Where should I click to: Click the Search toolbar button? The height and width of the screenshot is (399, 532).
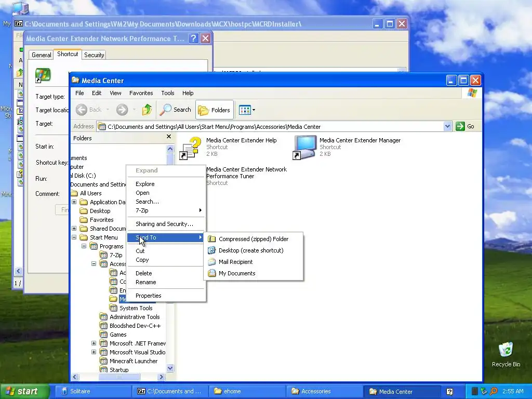click(176, 110)
